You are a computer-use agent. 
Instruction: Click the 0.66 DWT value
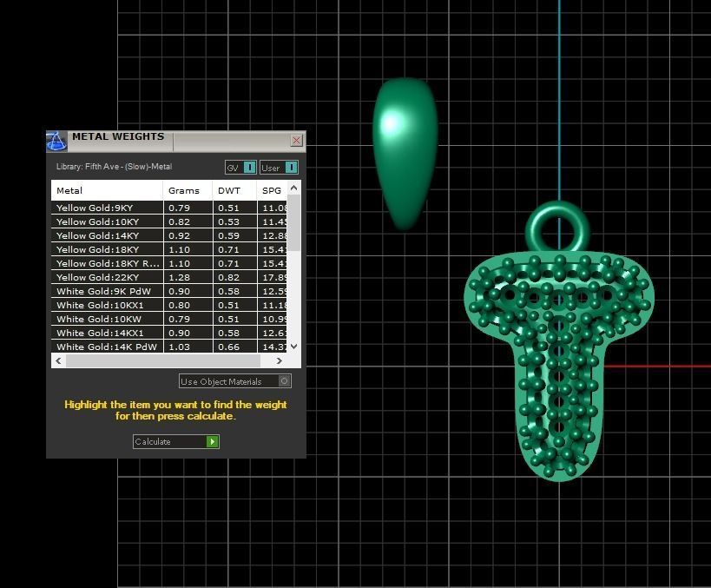click(228, 347)
